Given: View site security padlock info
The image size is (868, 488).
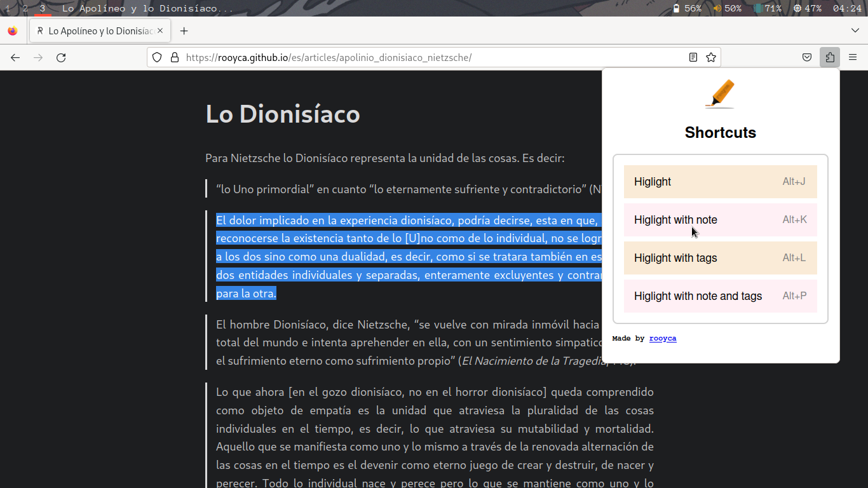Looking at the screenshot, I should (175, 57).
